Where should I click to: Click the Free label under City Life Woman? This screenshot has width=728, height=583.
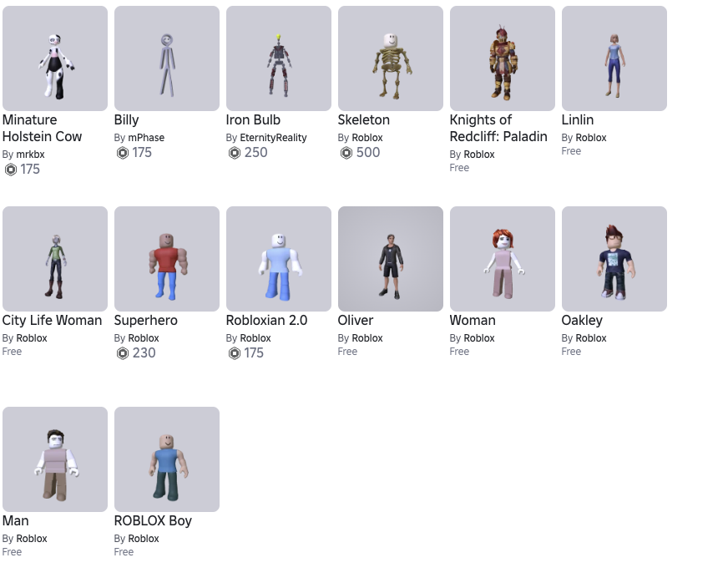click(12, 352)
